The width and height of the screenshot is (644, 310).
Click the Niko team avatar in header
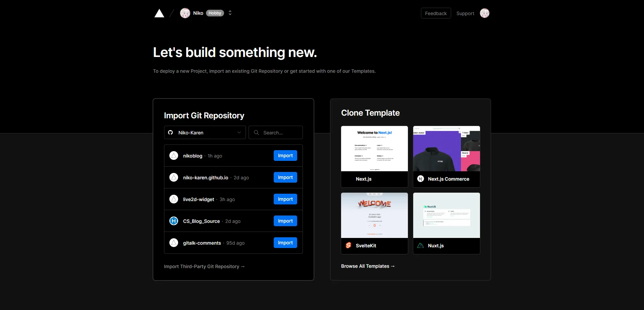[185, 13]
